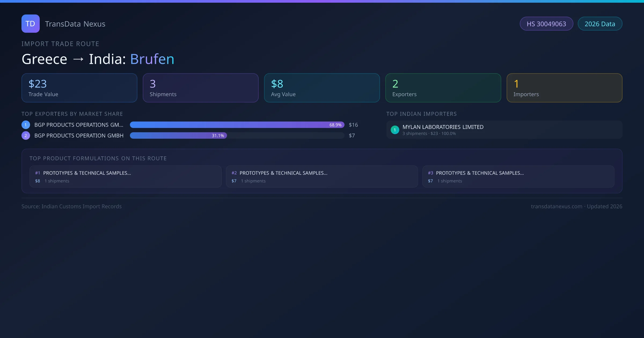Open the 2 Exporters stat card
Screen dimensions: 644x338
click(x=443, y=88)
